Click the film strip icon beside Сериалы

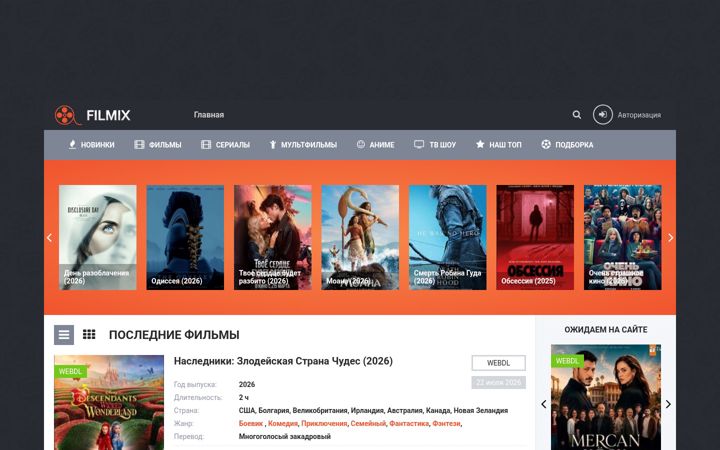click(206, 145)
